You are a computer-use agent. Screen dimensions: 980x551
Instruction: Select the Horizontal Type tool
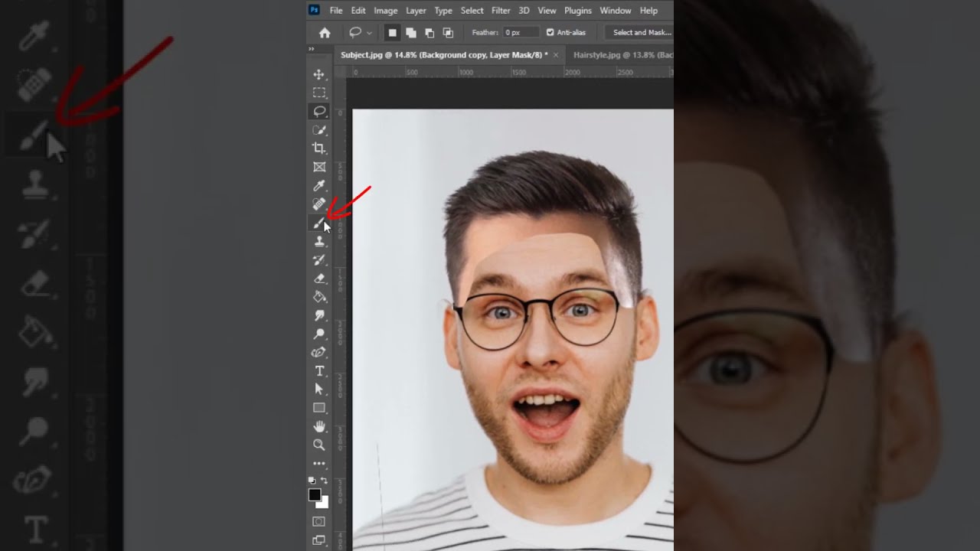click(319, 371)
